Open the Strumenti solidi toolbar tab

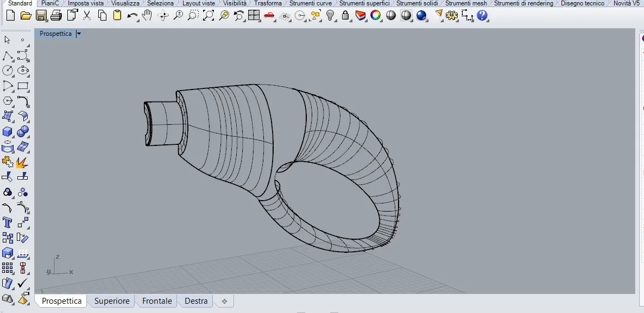pos(417,3)
